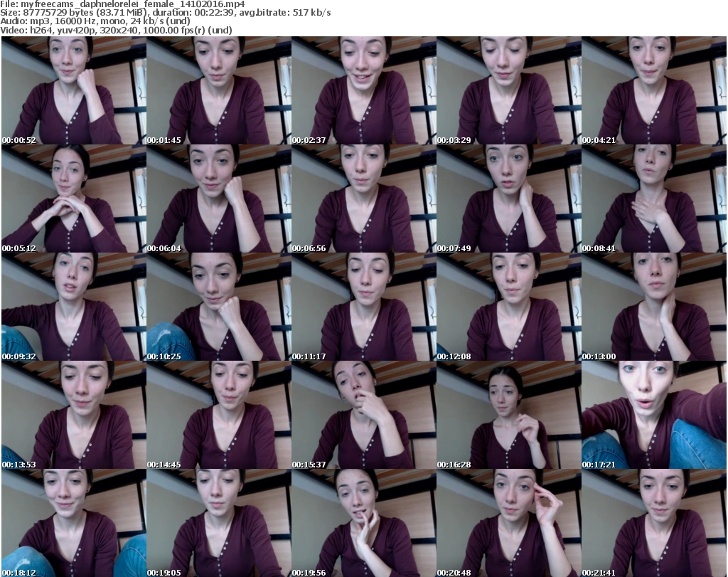
Task: Pick the 00:10:25 preview frame
Action: click(219, 307)
